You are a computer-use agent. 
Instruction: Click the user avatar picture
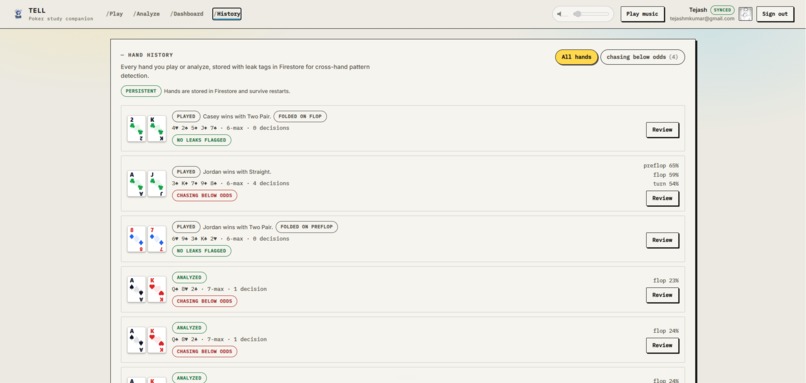(x=745, y=14)
